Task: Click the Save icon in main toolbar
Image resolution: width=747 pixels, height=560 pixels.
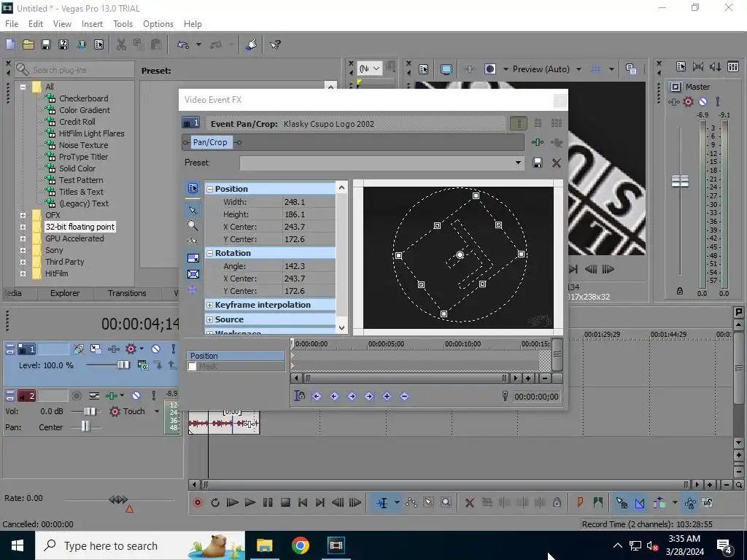Action: [x=46, y=44]
